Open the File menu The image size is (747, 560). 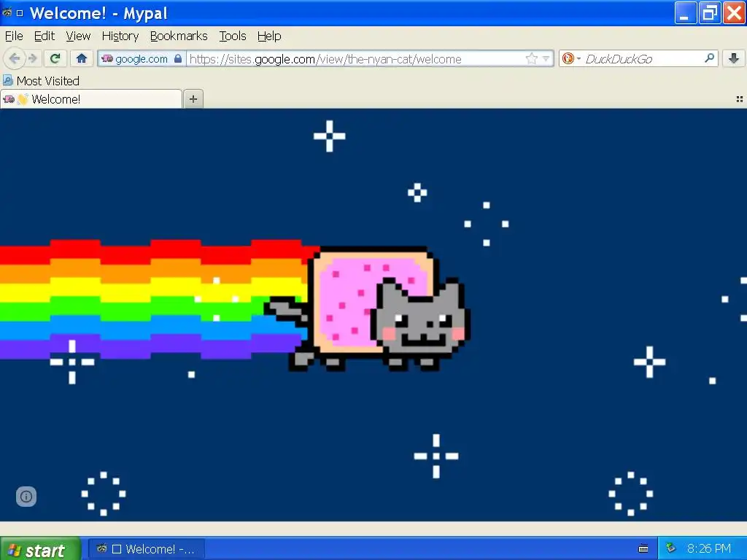click(x=14, y=36)
